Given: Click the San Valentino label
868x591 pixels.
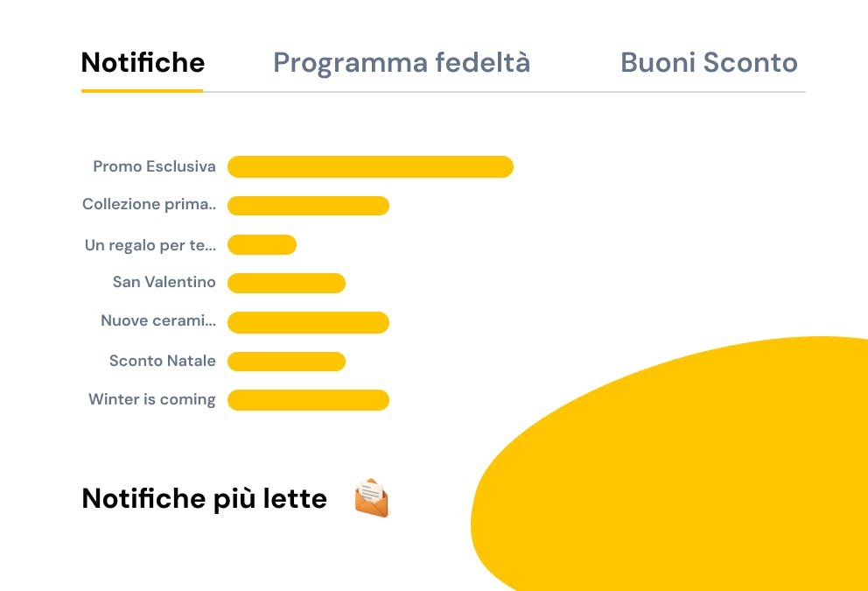Looking at the screenshot, I should pos(164,283).
